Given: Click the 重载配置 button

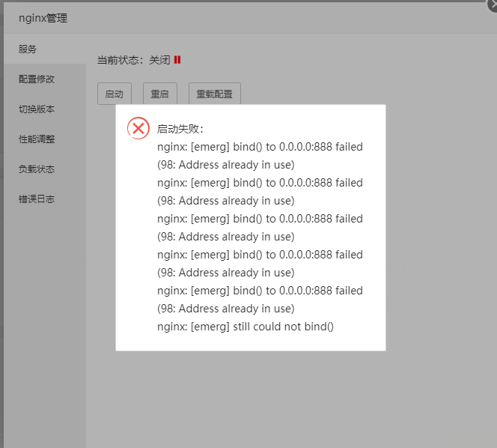Looking at the screenshot, I should pyautogui.click(x=215, y=94).
